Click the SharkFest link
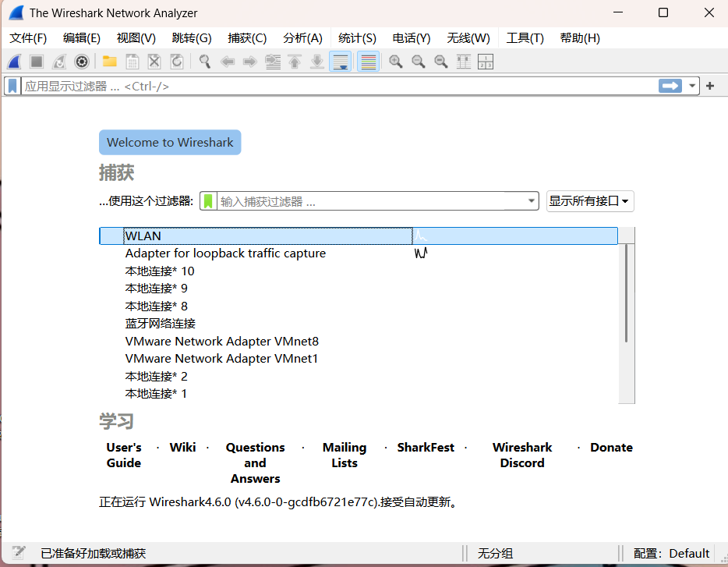Image resolution: width=728 pixels, height=567 pixels. click(x=426, y=447)
